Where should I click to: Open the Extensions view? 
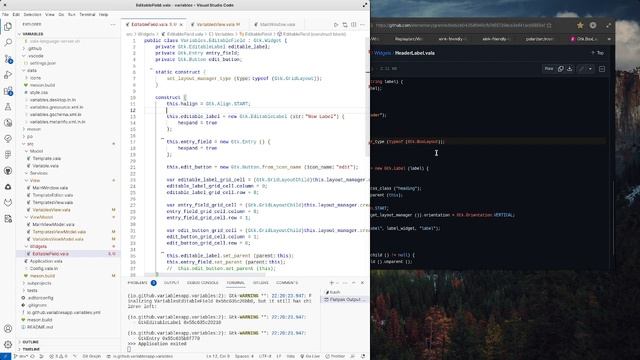coord(8,91)
